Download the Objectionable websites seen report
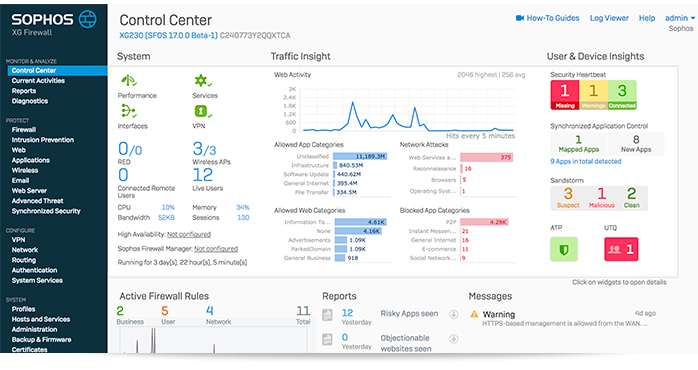 [x=454, y=339]
